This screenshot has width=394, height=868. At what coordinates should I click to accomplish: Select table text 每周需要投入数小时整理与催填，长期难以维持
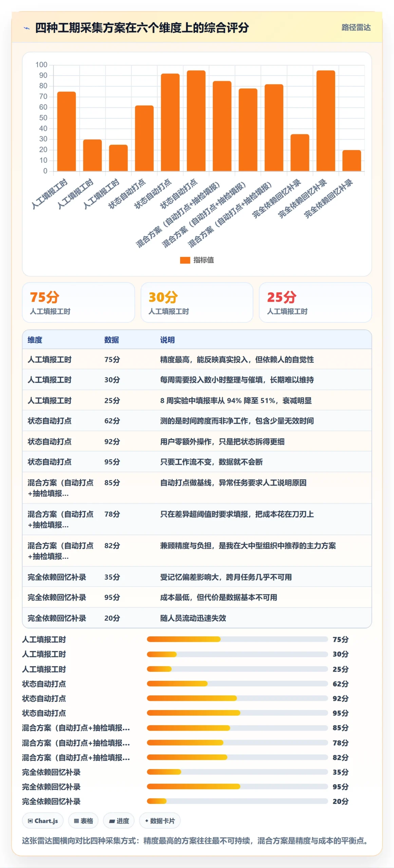coord(237,380)
